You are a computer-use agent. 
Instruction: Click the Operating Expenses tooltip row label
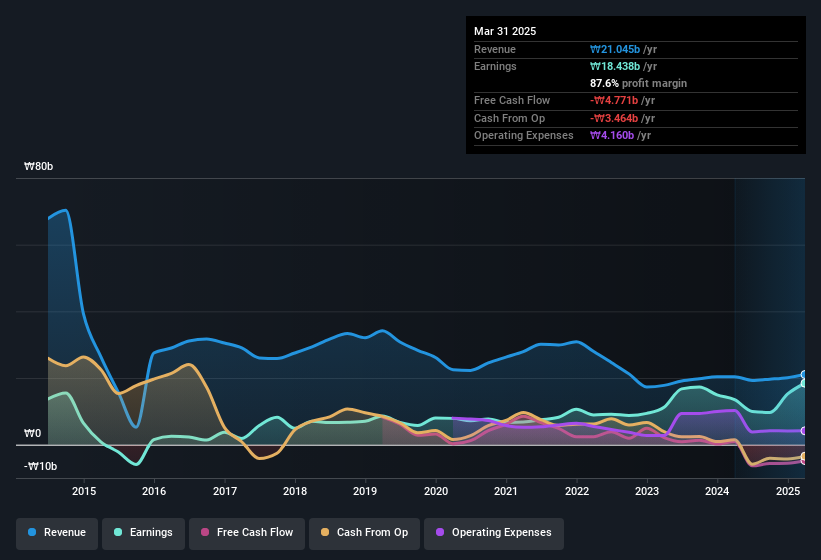coord(524,136)
